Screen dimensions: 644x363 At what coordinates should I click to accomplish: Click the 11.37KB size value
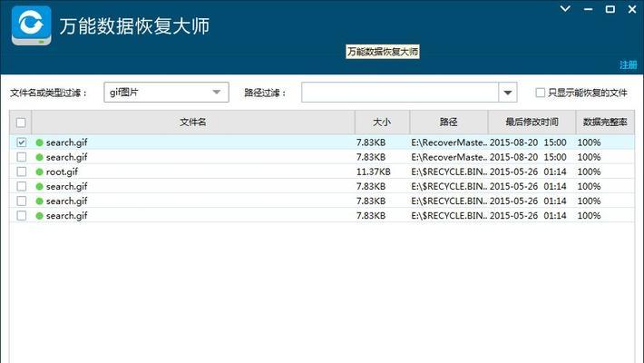click(x=374, y=172)
